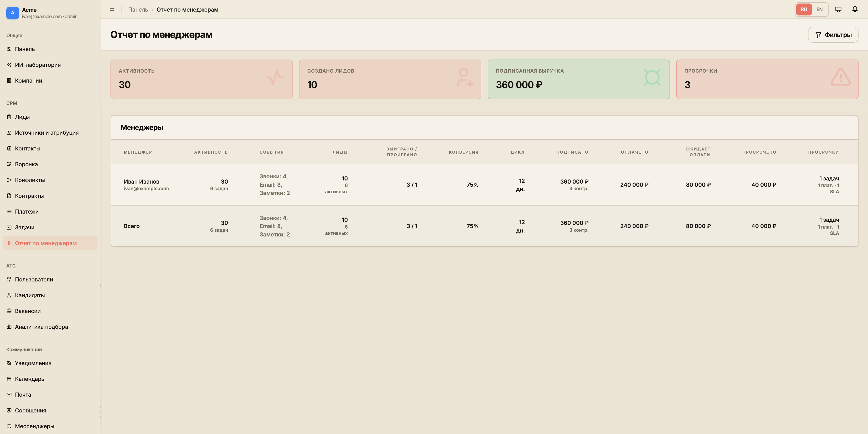The height and width of the screenshot is (434, 868).
Task: Click the Компании building icon
Action: 9,81
